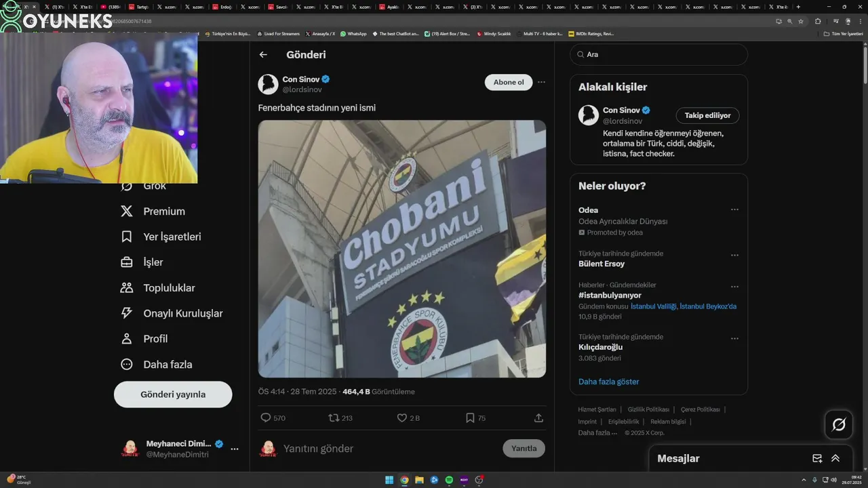Image resolution: width=868 pixels, height=488 pixels.
Task: Compose a new message in Mesajlar
Action: click(x=817, y=459)
